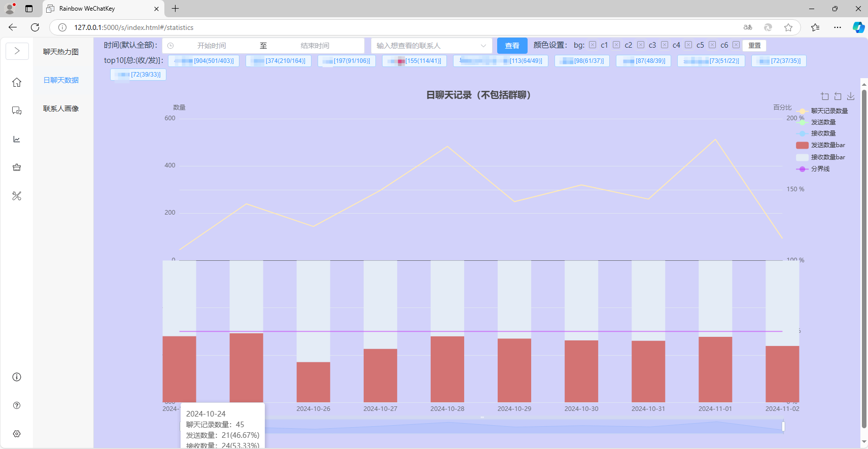This screenshot has width=868, height=449.
Task: Click the 重置 color reset button
Action: pyautogui.click(x=754, y=46)
